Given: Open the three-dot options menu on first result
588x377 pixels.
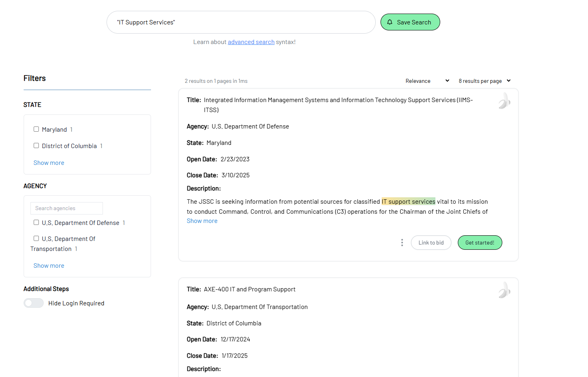Looking at the screenshot, I should click(x=402, y=243).
